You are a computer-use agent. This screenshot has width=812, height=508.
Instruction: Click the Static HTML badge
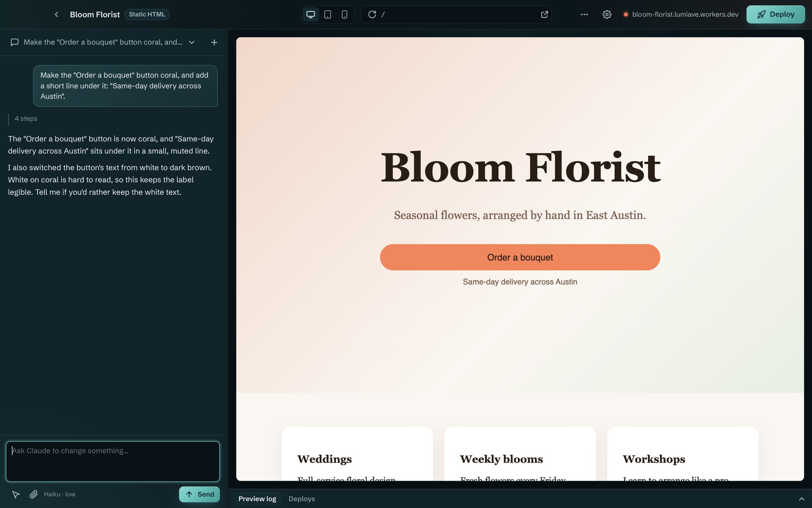[x=147, y=14]
